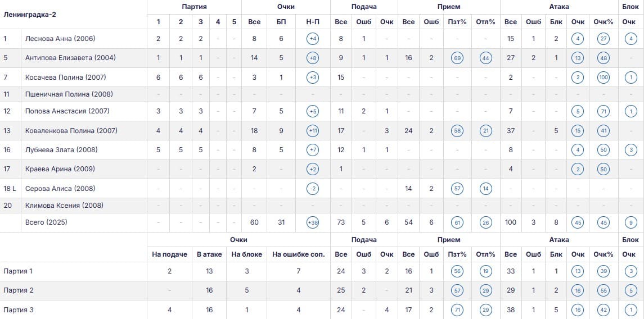Click the БП points column header
Viewport: 644px width, 319px height.
tap(281, 22)
